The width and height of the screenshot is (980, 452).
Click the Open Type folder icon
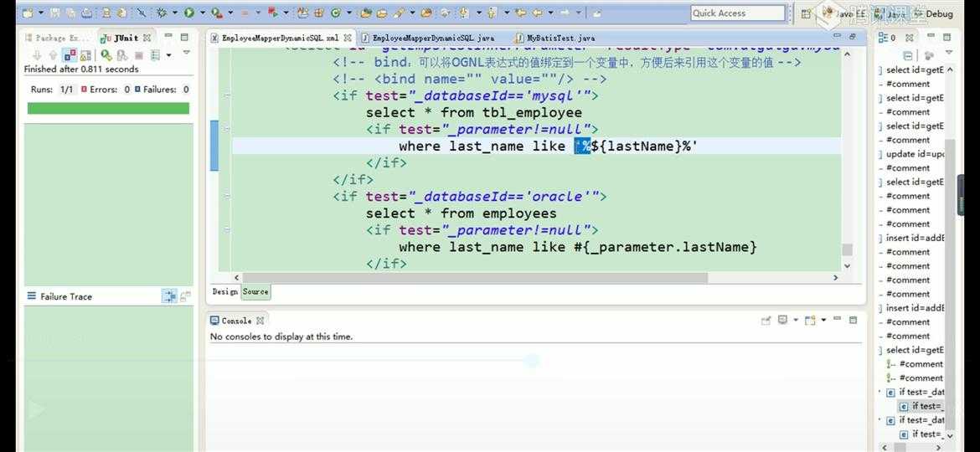[365, 13]
